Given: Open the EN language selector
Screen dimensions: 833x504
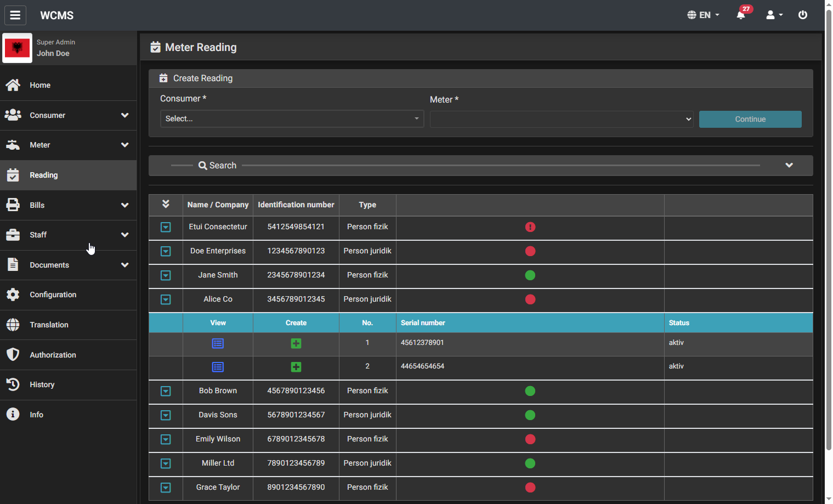Looking at the screenshot, I should point(703,15).
